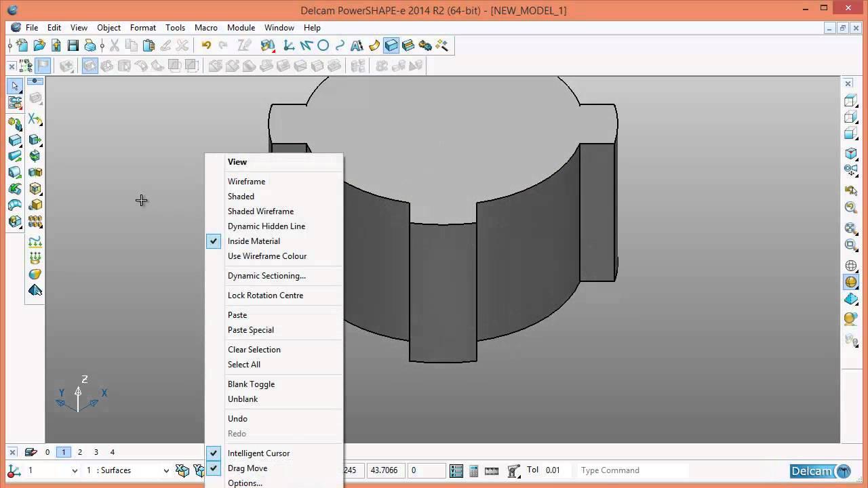The height and width of the screenshot is (488, 868).
Task: Open the Feature tool icon beside Solid
Action: [408, 45]
